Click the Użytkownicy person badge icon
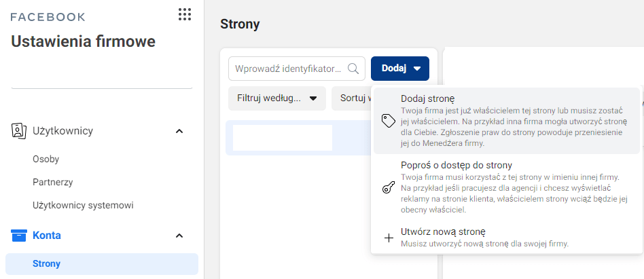644x279 pixels. coord(19,130)
